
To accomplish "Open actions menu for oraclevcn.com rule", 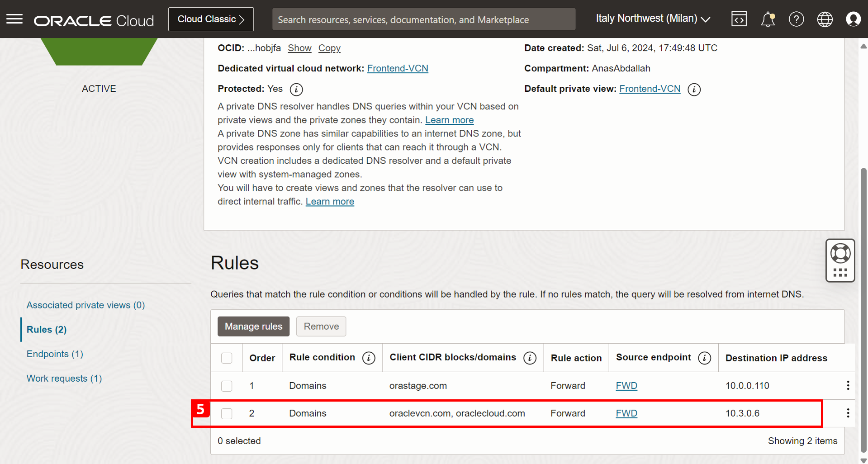I will (x=848, y=413).
